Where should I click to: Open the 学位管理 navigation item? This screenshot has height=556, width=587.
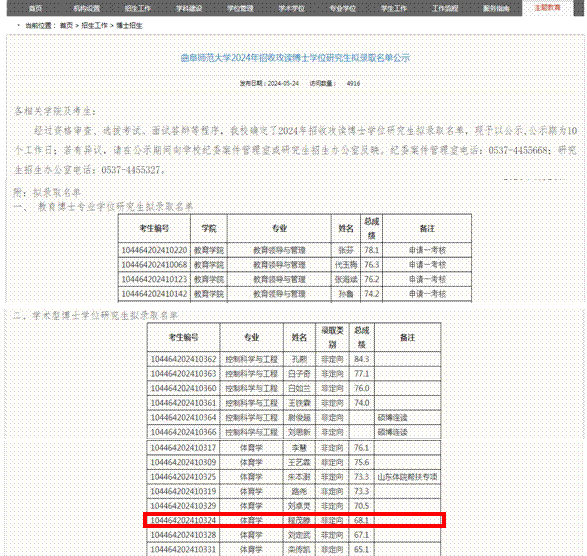pyautogui.click(x=240, y=8)
